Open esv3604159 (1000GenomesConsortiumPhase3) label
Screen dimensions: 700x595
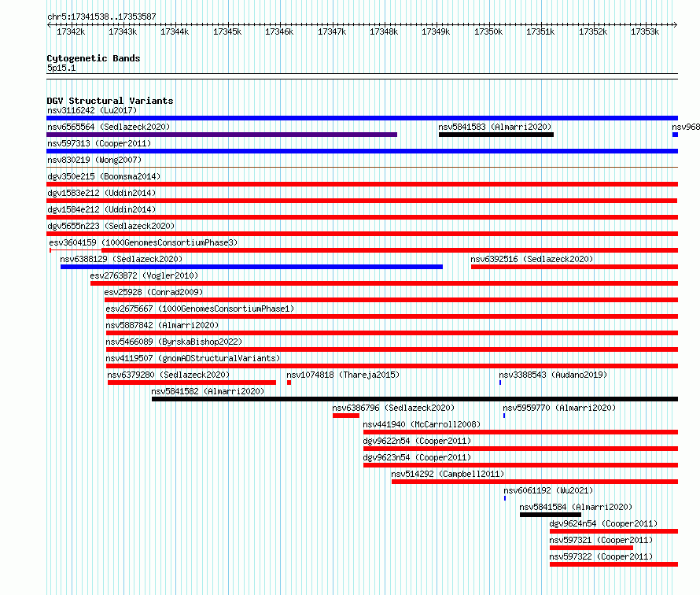(x=143, y=242)
